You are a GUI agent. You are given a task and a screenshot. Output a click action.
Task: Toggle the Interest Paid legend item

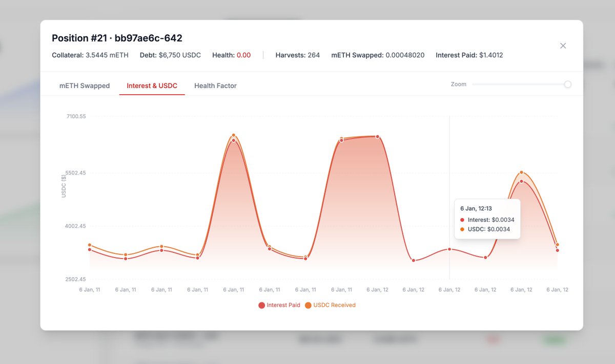pyautogui.click(x=279, y=305)
